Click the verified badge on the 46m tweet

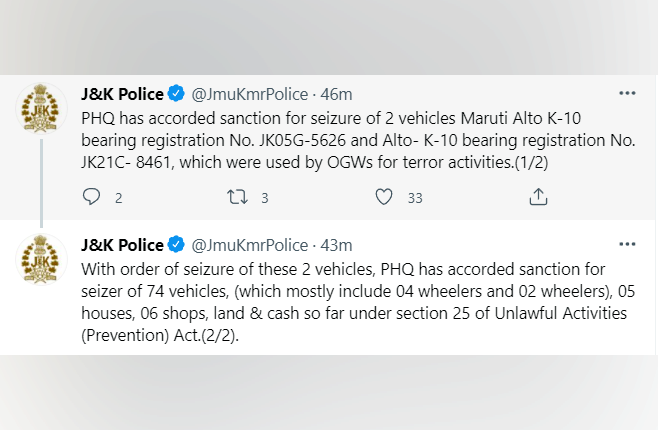[176, 94]
